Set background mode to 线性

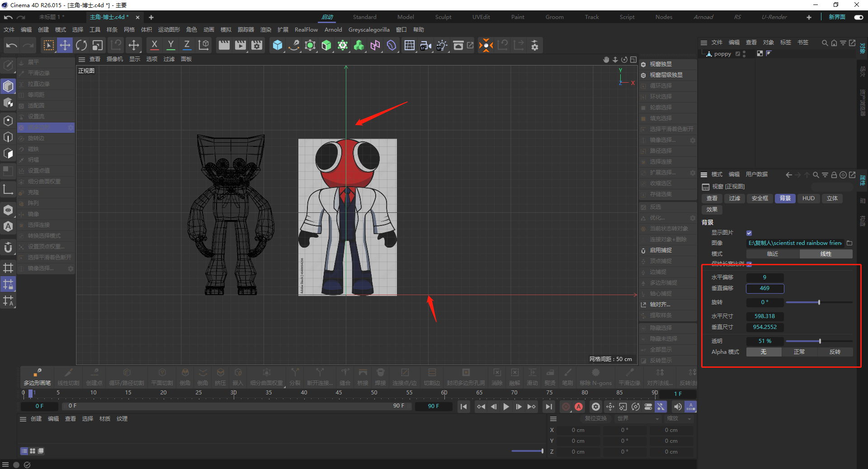826,254
